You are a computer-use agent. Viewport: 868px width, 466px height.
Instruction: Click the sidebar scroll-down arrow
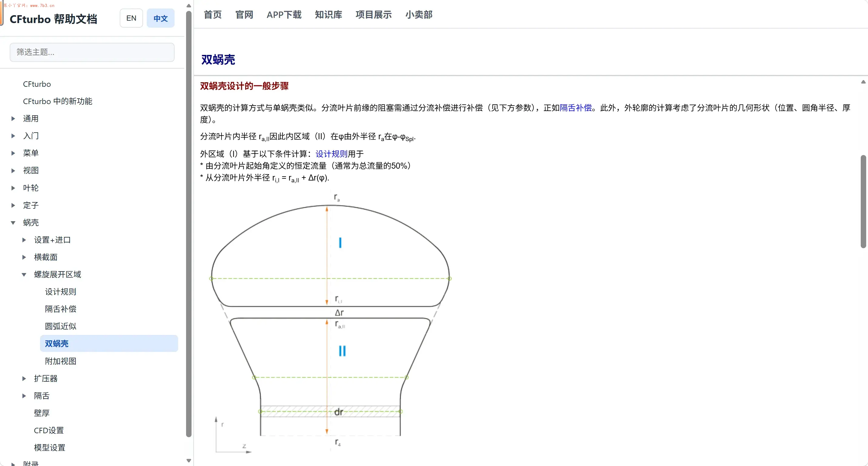[189, 461]
